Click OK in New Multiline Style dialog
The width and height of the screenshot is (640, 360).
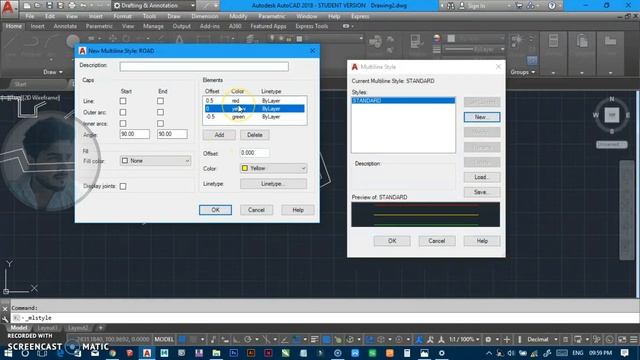(216, 210)
